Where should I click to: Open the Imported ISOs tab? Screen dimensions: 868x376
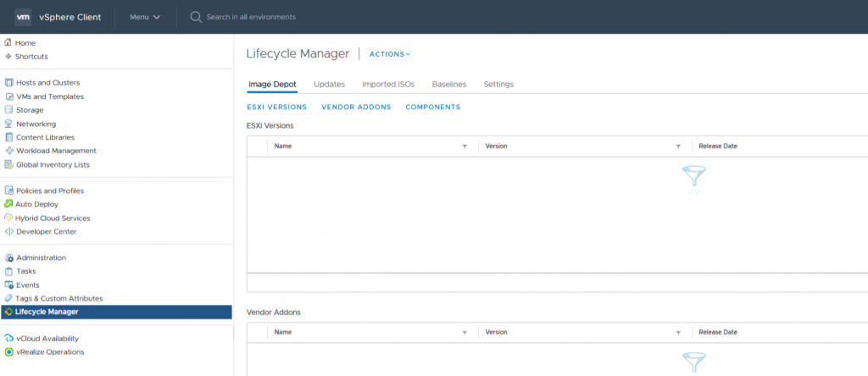(388, 84)
